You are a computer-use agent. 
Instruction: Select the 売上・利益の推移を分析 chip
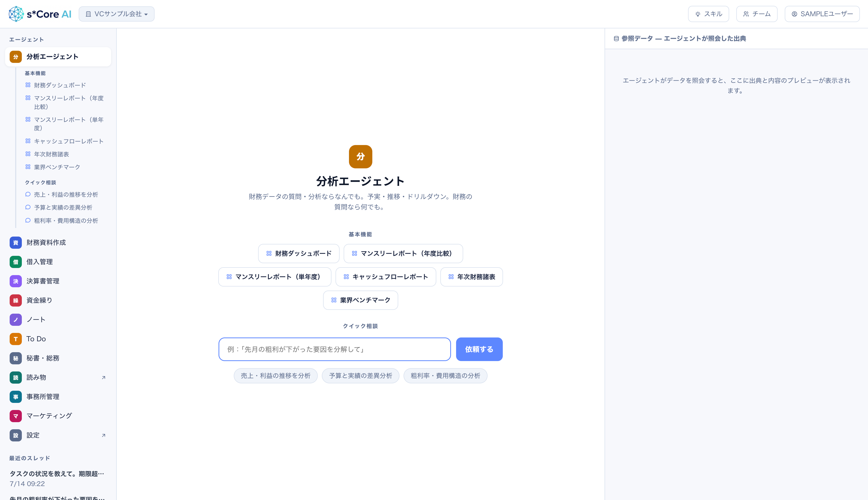click(275, 376)
